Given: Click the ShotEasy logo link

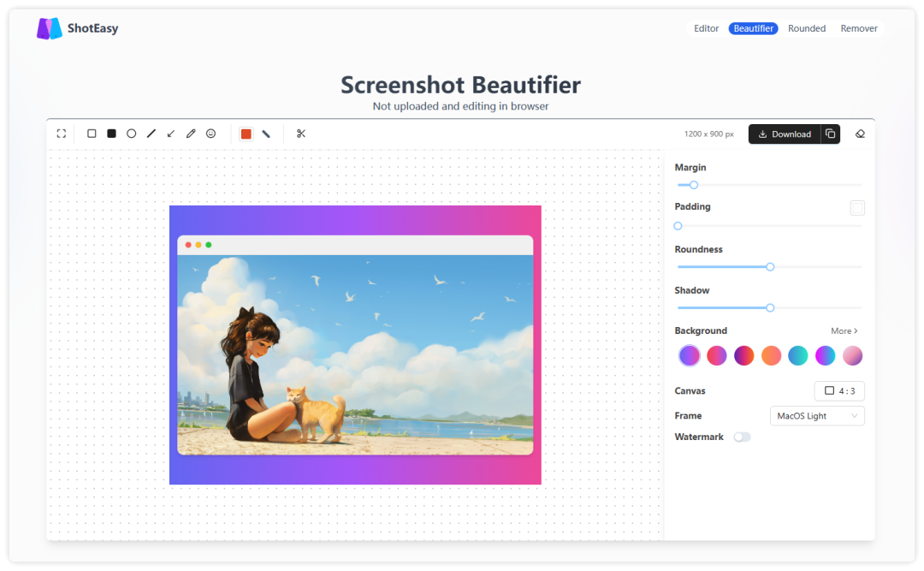Looking at the screenshot, I should (78, 28).
